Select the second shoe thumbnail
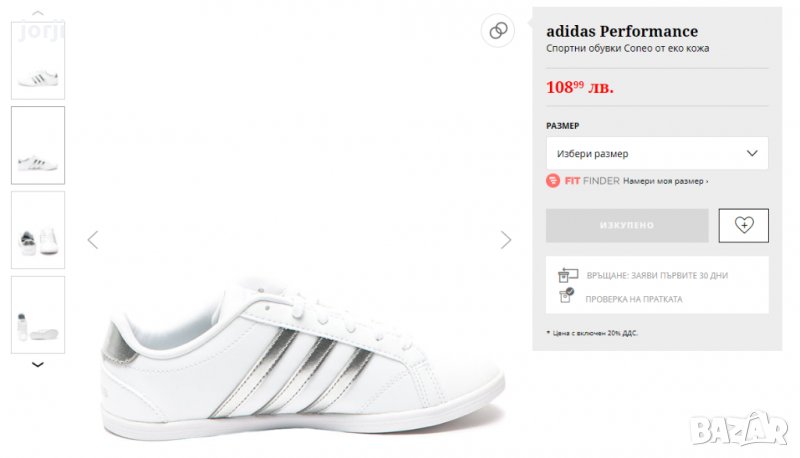The image size is (800, 458). click(x=38, y=145)
